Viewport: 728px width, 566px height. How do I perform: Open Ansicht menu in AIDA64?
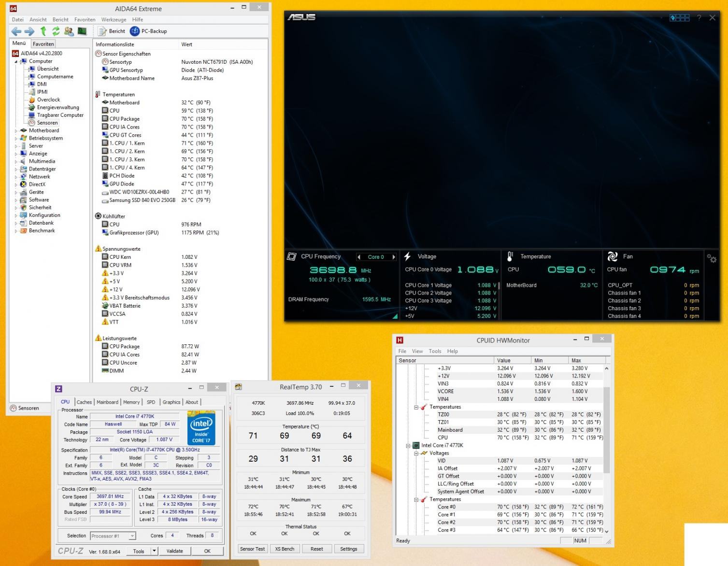coord(38,20)
